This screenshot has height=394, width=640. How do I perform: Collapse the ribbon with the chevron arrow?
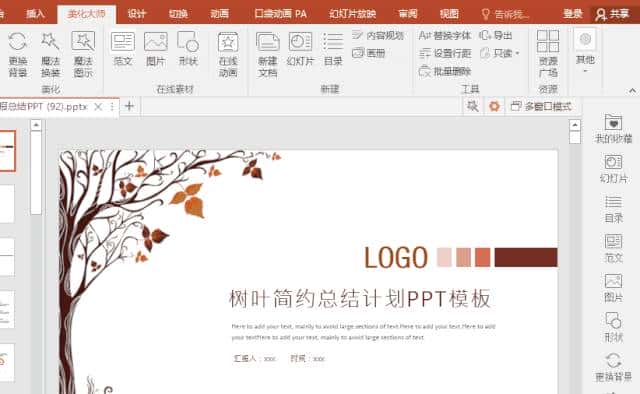click(632, 90)
